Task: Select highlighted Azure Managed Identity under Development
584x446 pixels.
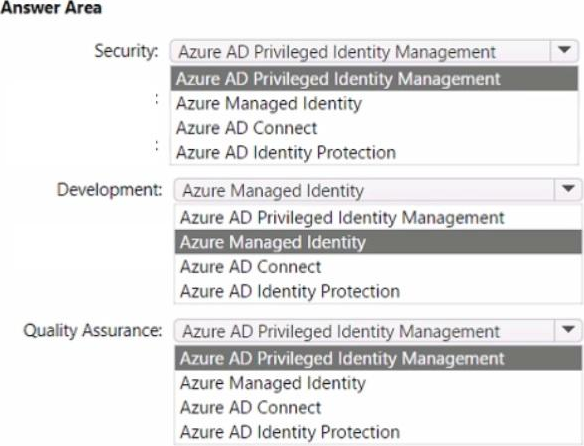Action: (378, 242)
